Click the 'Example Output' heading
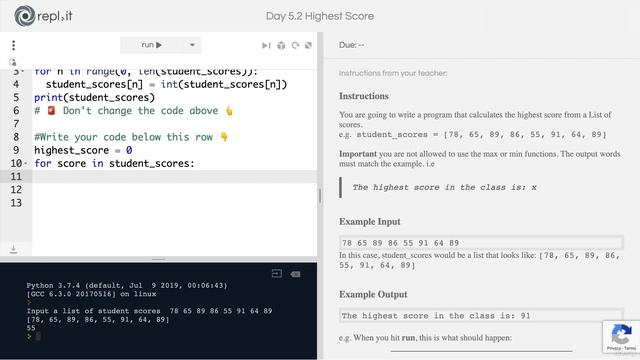 click(x=373, y=294)
